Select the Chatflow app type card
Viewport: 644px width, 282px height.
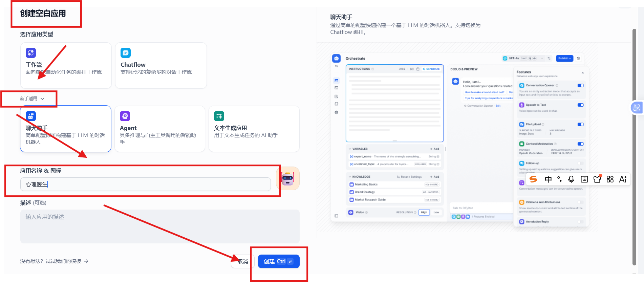coord(161,65)
